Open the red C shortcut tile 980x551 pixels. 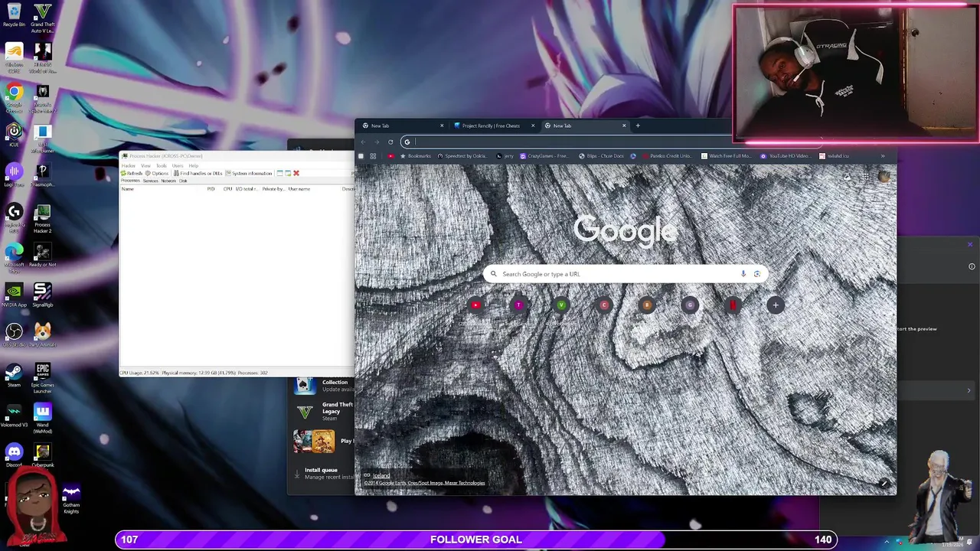tap(604, 305)
